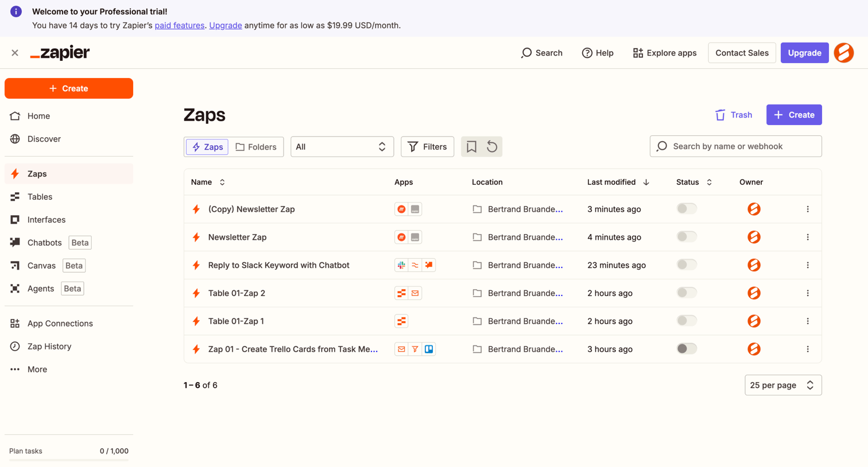The image size is (868, 467).
Task: Toggle Zap 01 Trello Cards status switch
Action: click(x=687, y=348)
